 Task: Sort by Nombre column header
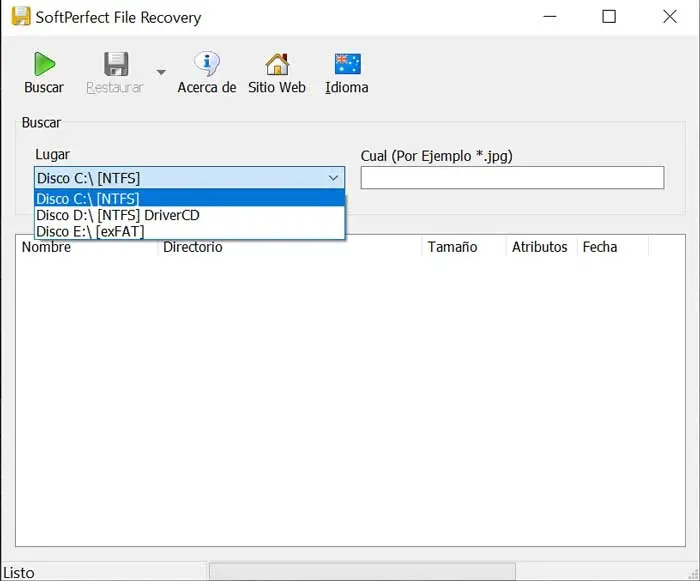tap(87, 247)
